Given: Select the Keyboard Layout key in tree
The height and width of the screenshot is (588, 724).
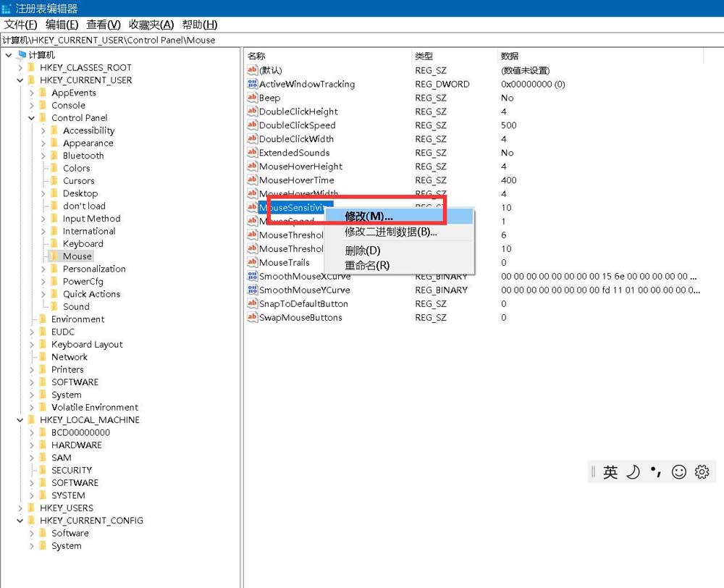Looking at the screenshot, I should click(x=87, y=345).
